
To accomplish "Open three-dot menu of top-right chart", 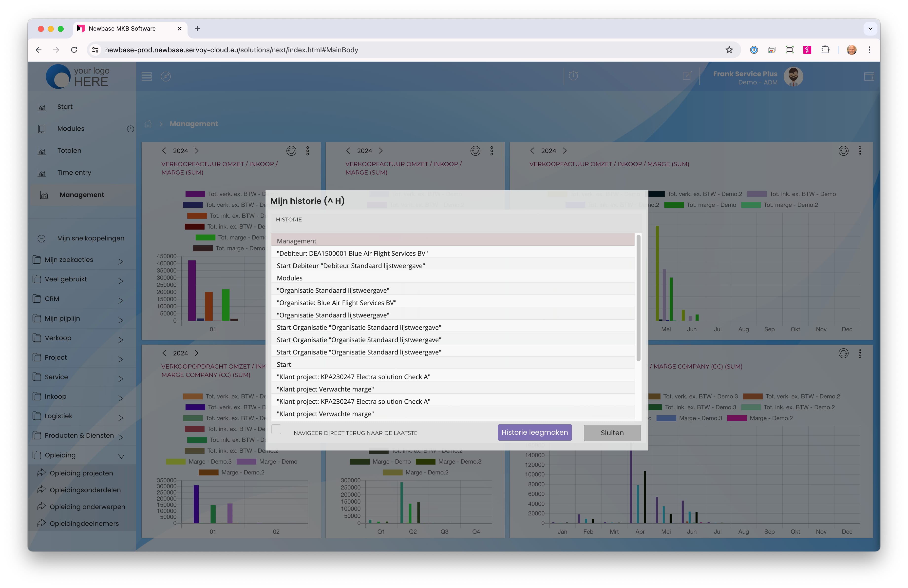I will (x=860, y=151).
